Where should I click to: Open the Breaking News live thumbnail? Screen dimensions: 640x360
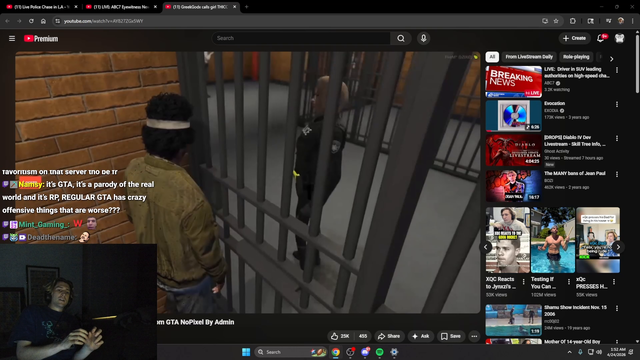click(x=513, y=82)
